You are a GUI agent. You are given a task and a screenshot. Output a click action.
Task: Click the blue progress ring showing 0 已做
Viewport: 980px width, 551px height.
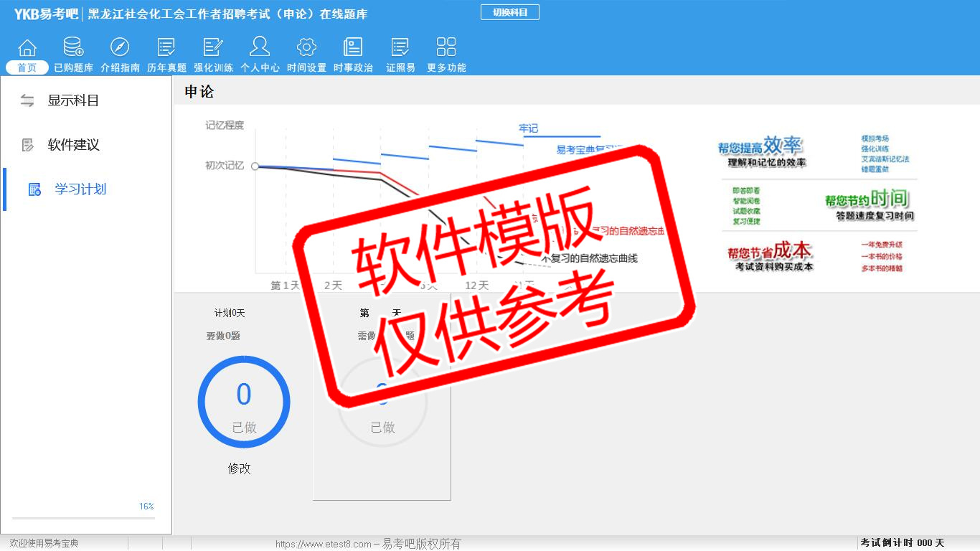click(244, 402)
